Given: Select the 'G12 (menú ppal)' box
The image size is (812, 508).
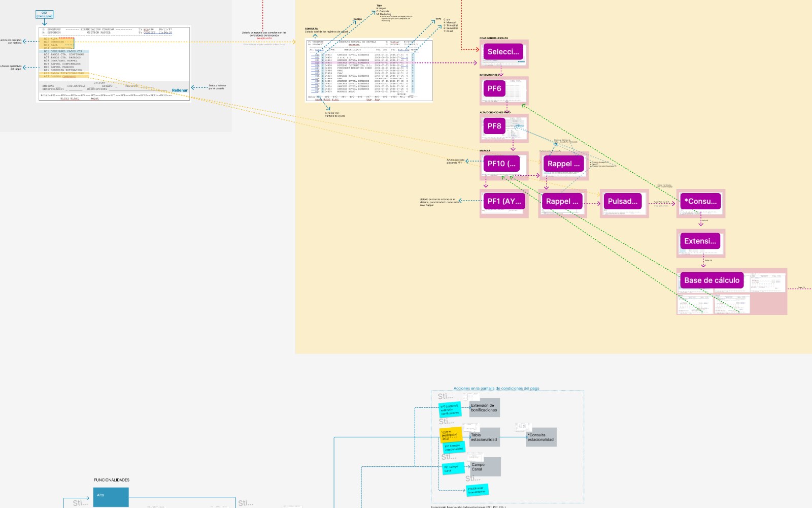Looking at the screenshot, I should click(x=44, y=15).
